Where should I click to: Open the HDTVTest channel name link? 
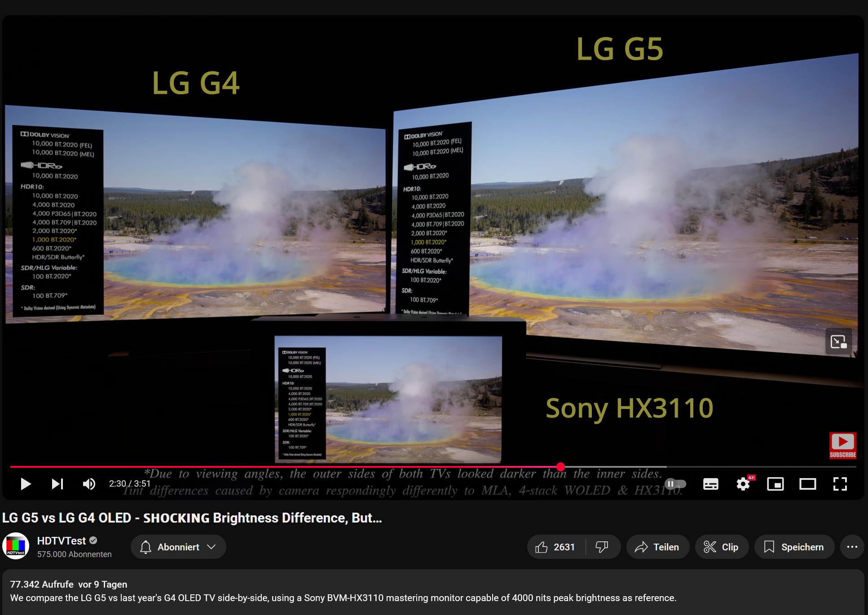click(x=62, y=540)
